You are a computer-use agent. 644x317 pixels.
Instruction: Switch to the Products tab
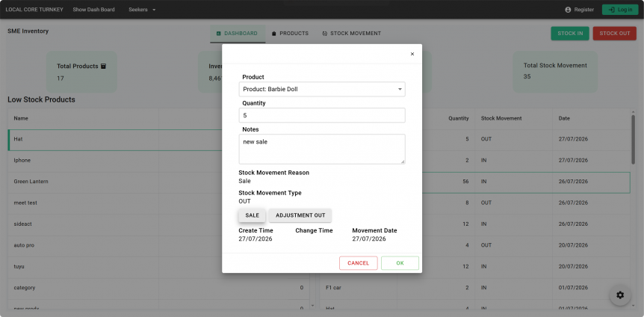click(x=290, y=34)
